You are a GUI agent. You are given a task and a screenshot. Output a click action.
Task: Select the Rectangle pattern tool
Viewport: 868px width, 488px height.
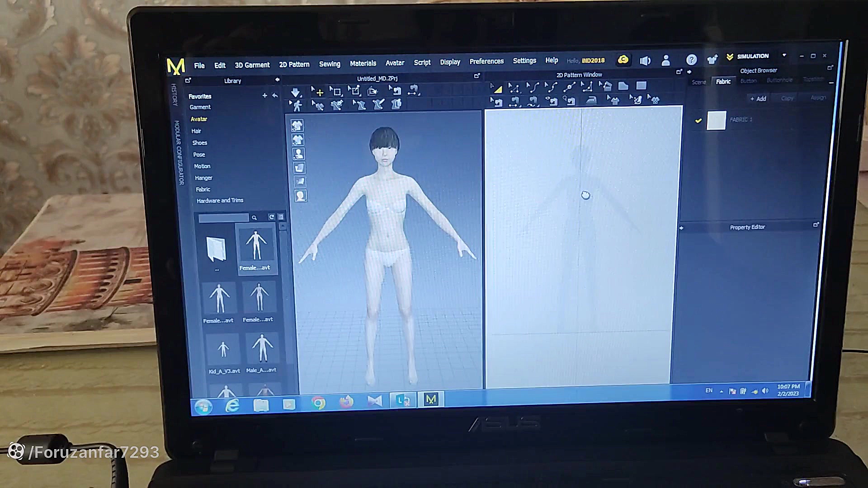tap(641, 86)
